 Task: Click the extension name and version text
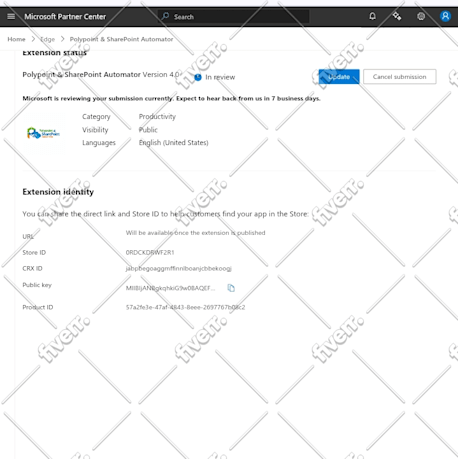[101, 75]
